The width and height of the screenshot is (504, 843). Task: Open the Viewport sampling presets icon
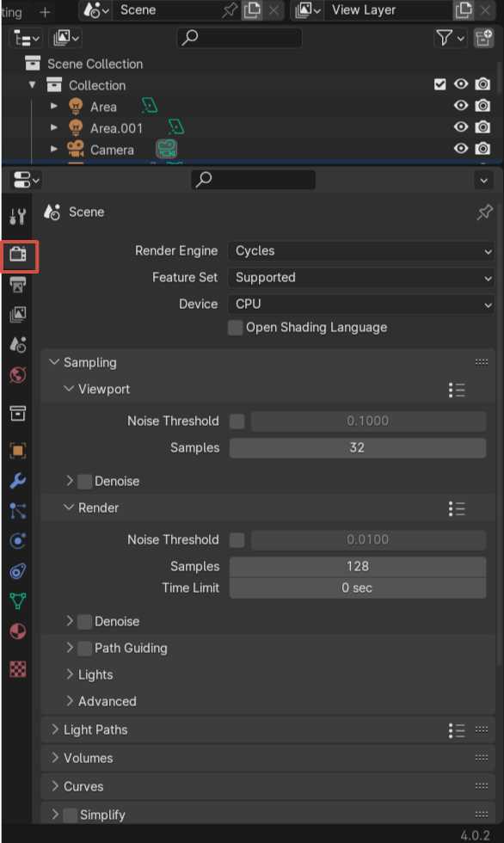[457, 390]
